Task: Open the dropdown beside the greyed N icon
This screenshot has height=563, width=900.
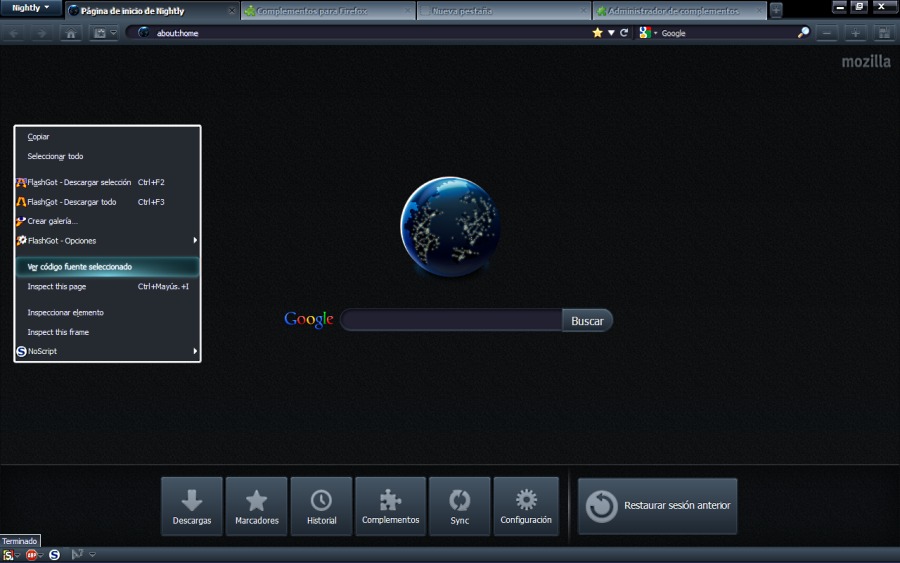Action: [x=92, y=554]
